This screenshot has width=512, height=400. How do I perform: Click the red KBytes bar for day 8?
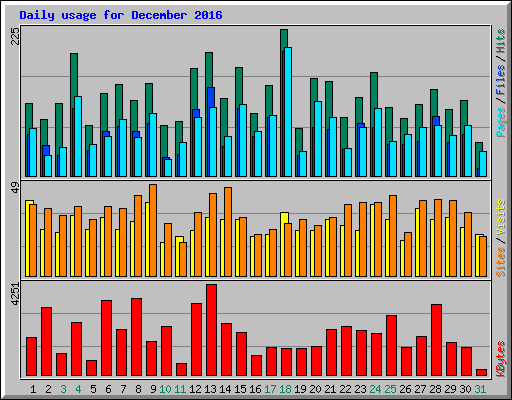(x=136, y=337)
